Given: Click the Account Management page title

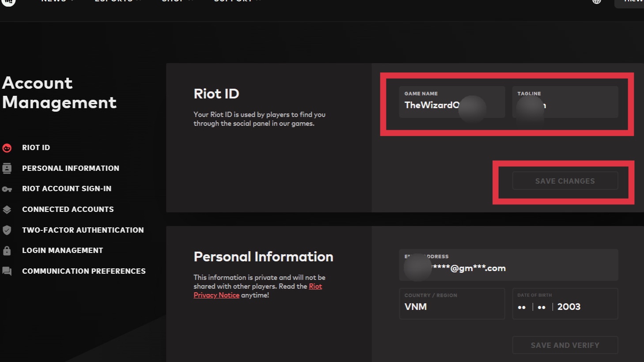Looking at the screenshot, I should 59,93.
